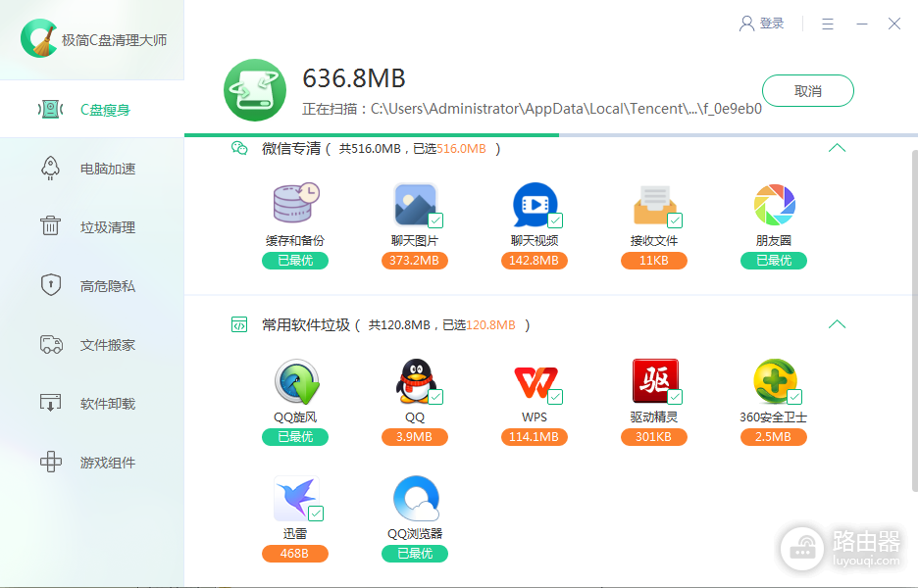Open the hamburger main menu
The image size is (918, 588).
(827, 24)
